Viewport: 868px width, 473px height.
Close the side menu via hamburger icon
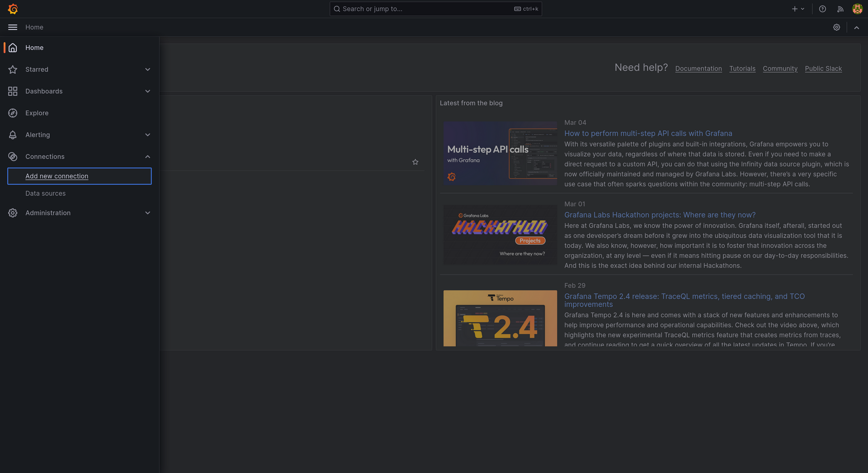pos(13,27)
